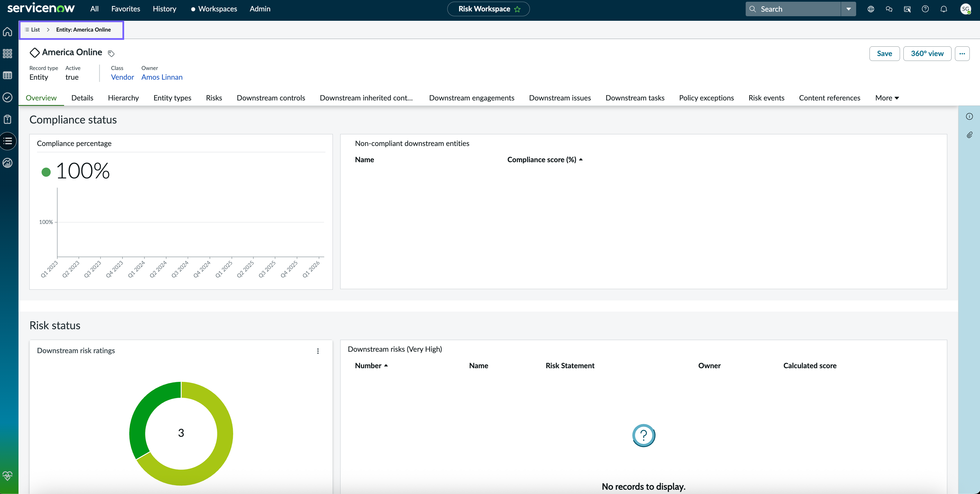Image resolution: width=980 pixels, height=494 pixels.
Task: Open the Amos Linnan owner link
Action: (162, 77)
